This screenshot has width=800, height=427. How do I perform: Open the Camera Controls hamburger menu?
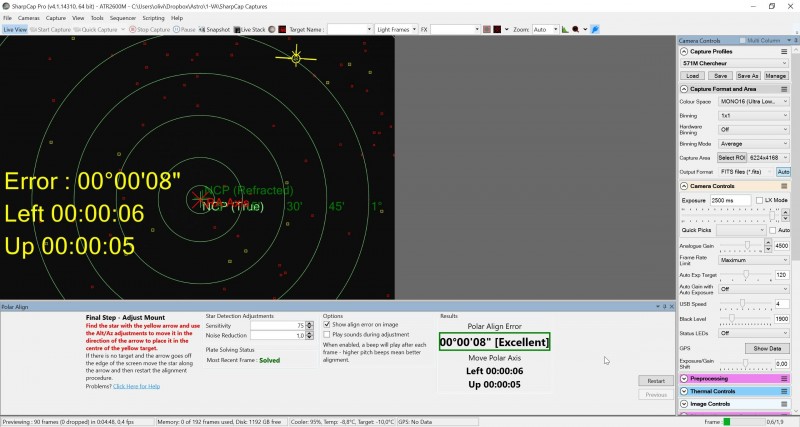coord(784,186)
